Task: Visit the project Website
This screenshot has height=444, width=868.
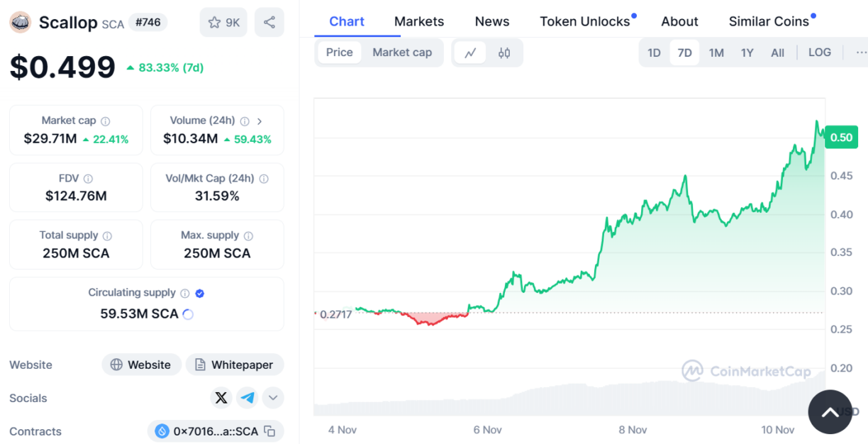Action: 141,365
